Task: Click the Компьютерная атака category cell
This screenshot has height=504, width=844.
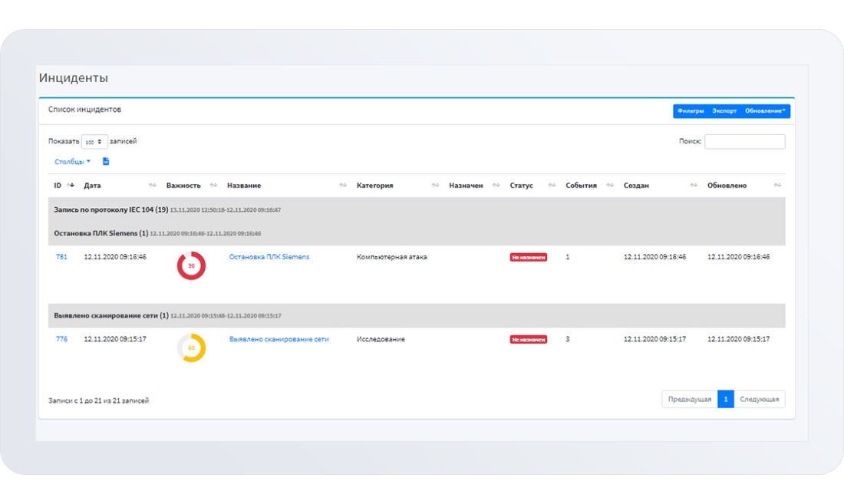Action: 392,257
